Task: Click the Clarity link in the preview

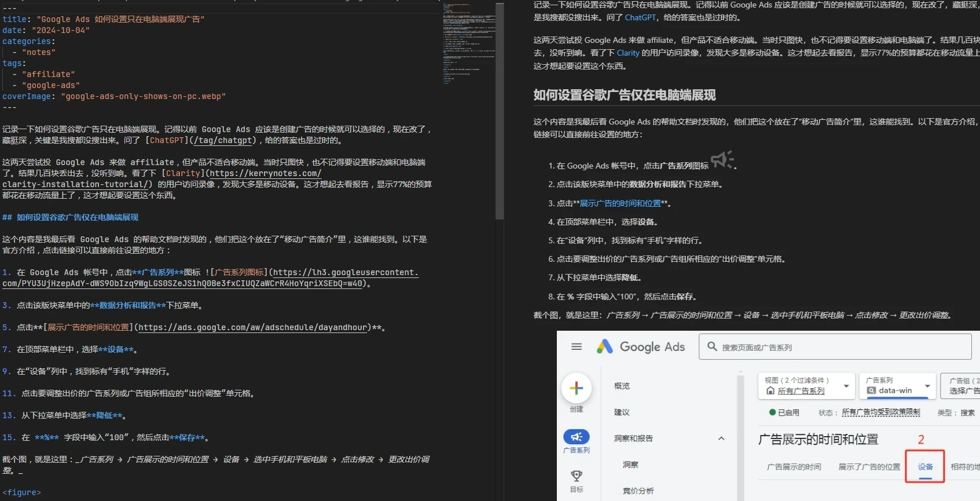Action: (x=628, y=53)
